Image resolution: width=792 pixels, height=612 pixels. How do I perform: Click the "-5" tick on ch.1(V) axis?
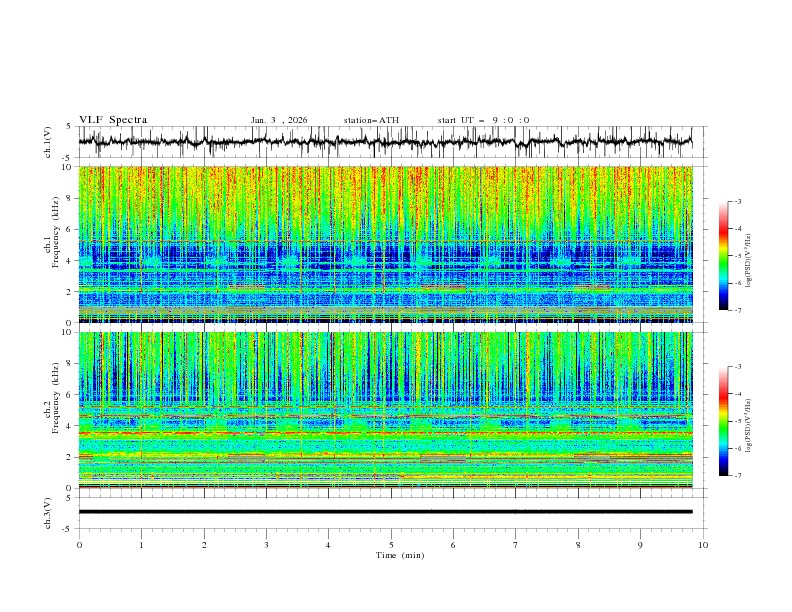click(67, 158)
